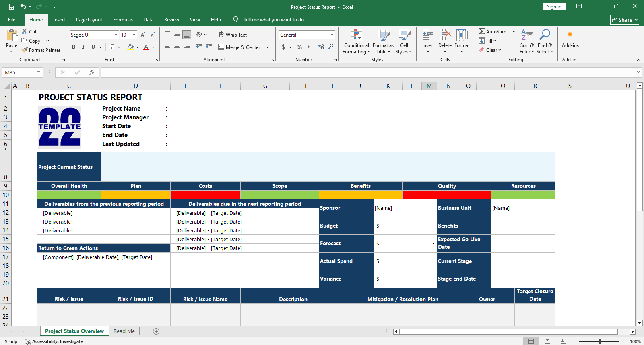This screenshot has height=345, width=644.
Task: Click the Cut scissors command
Action: click(29, 31)
